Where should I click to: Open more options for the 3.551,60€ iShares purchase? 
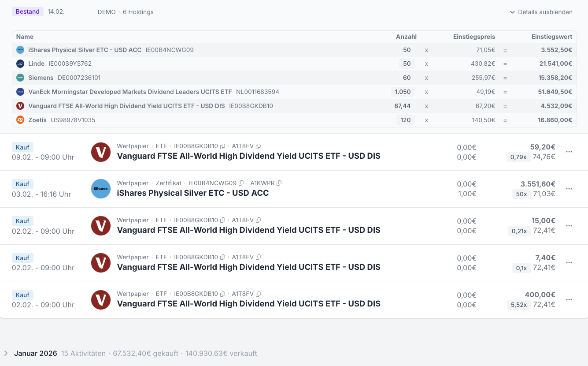point(569,189)
